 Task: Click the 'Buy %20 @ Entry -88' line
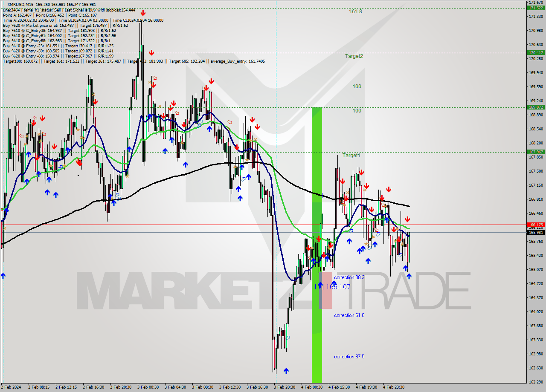point(58,56)
